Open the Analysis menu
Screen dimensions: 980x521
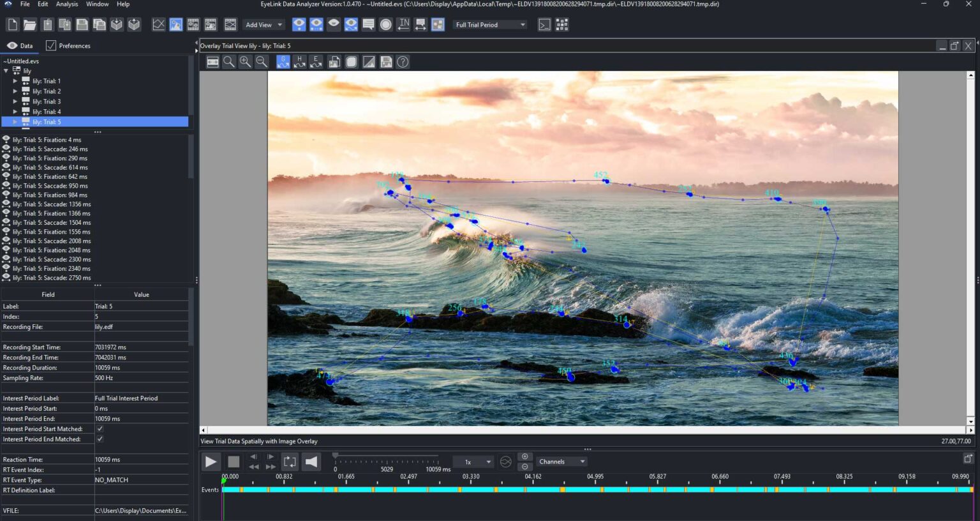click(x=67, y=4)
